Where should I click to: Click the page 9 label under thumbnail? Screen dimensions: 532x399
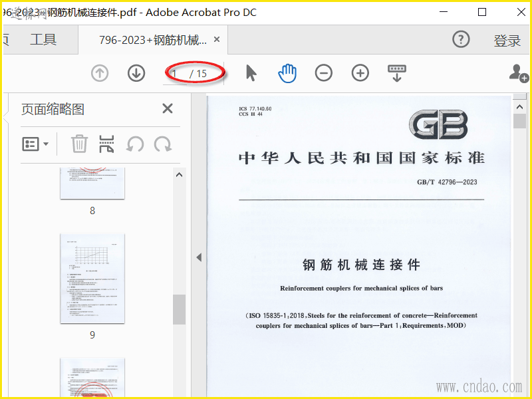tap(92, 335)
